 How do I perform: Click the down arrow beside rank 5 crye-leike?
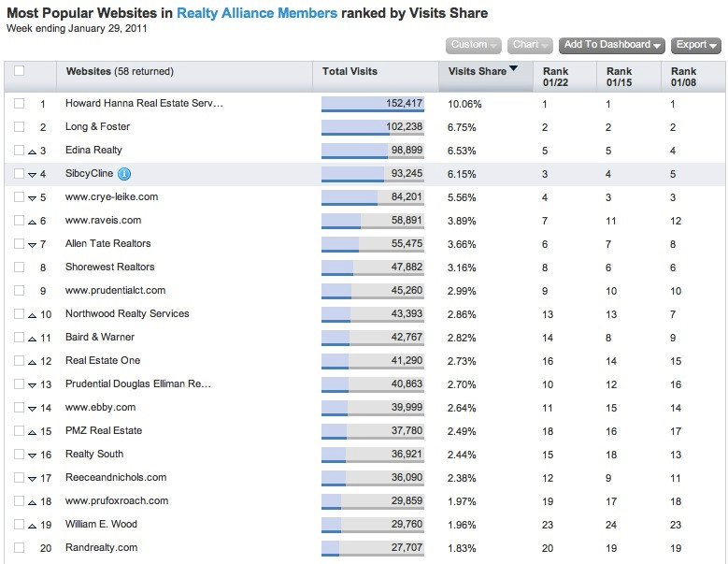(x=32, y=198)
